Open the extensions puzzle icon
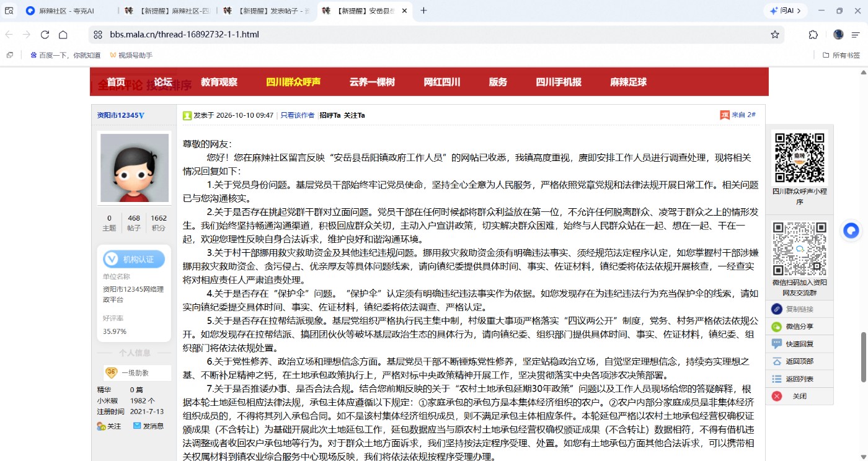Viewport: 868px width, 461px height. coord(813,35)
